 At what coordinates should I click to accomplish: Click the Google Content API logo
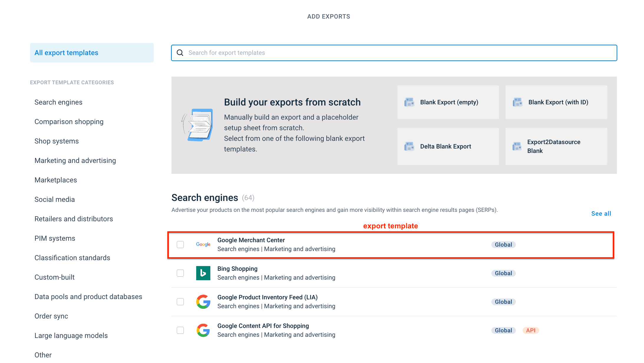[203, 330]
